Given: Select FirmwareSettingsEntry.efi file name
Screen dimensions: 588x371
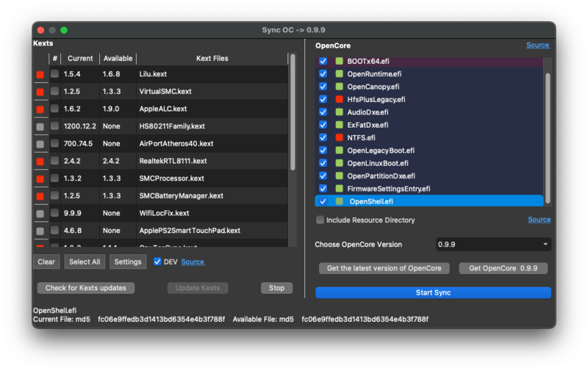Looking at the screenshot, I should tap(389, 189).
